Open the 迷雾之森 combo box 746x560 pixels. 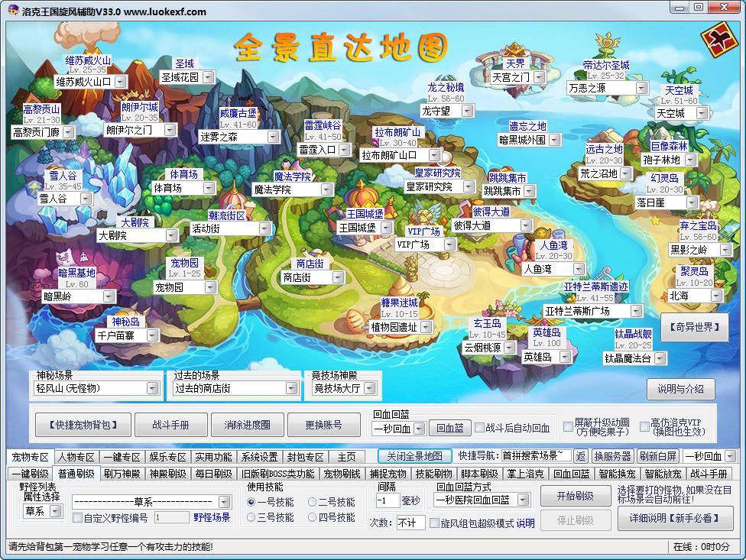pyautogui.click(x=273, y=137)
